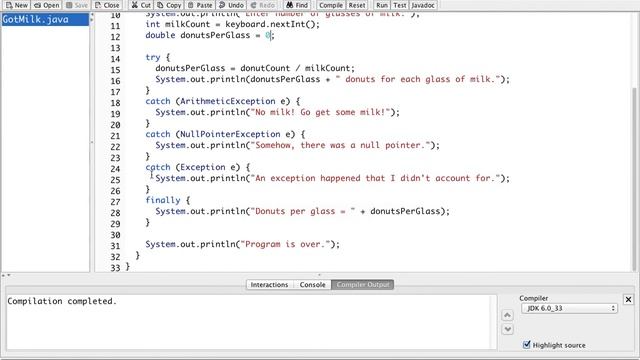Switch to the Interactions tab
The height and width of the screenshot is (360, 640).
pyautogui.click(x=269, y=284)
